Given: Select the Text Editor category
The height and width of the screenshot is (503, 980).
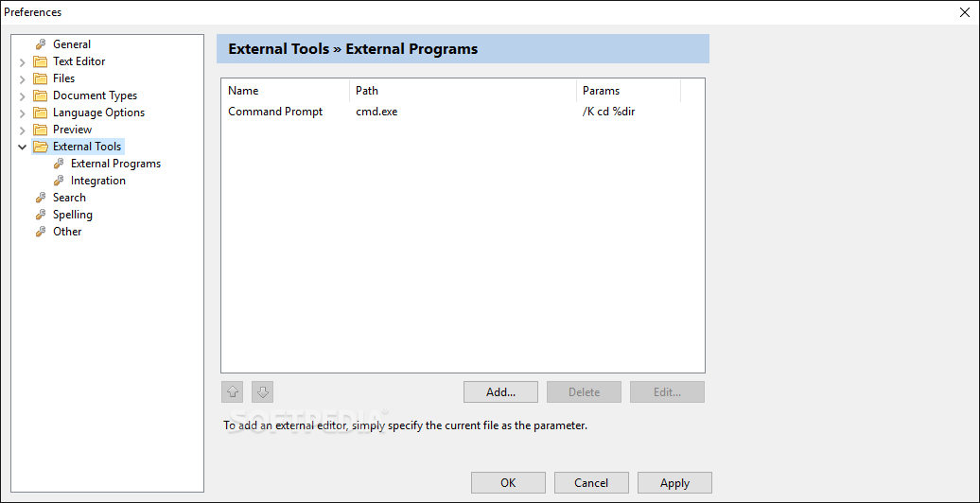Looking at the screenshot, I should [79, 61].
